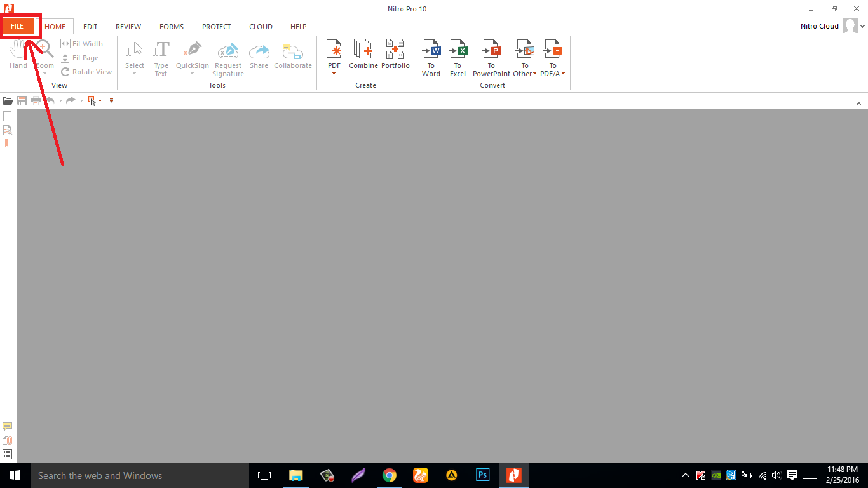This screenshot has height=488, width=868.
Task: Open the Pages pane in left sidebar
Action: (x=8, y=116)
